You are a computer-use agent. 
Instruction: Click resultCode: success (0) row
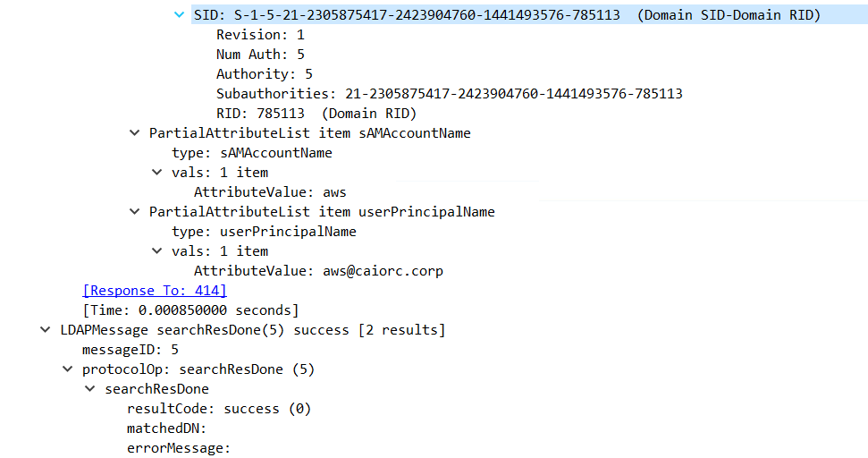pyautogui.click(x=218, y=409)
